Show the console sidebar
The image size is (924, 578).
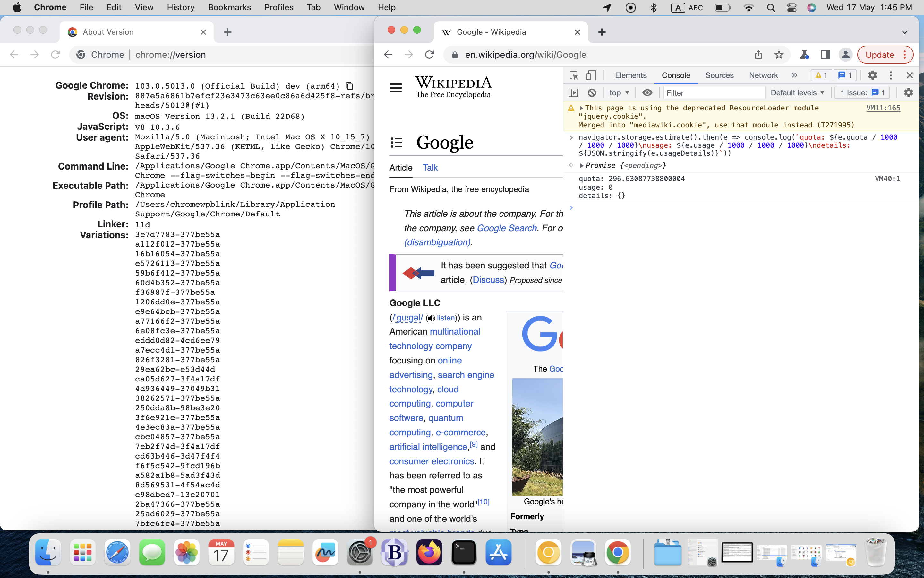tap(574, 92)
